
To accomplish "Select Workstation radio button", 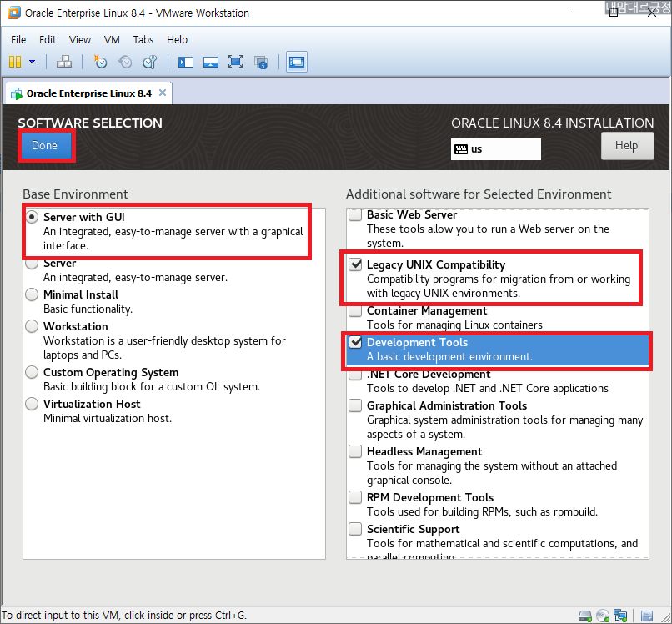I will tap(32, 326).
